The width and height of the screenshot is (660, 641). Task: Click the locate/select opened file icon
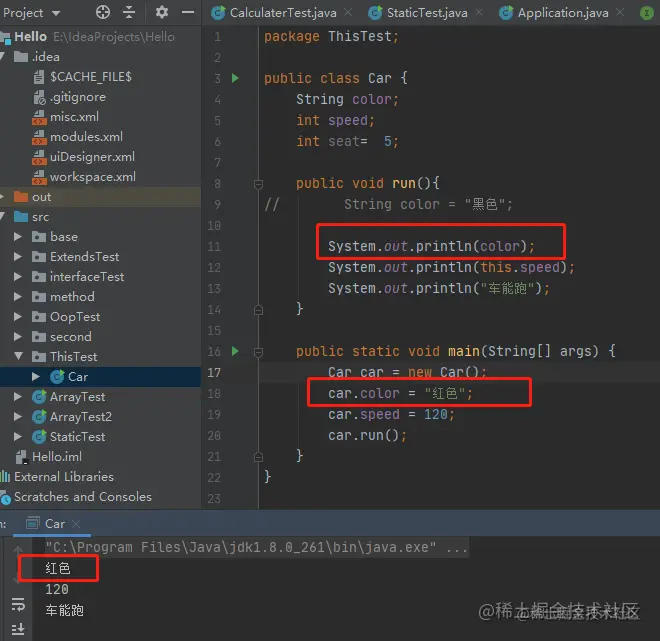[x=103, y=13]
